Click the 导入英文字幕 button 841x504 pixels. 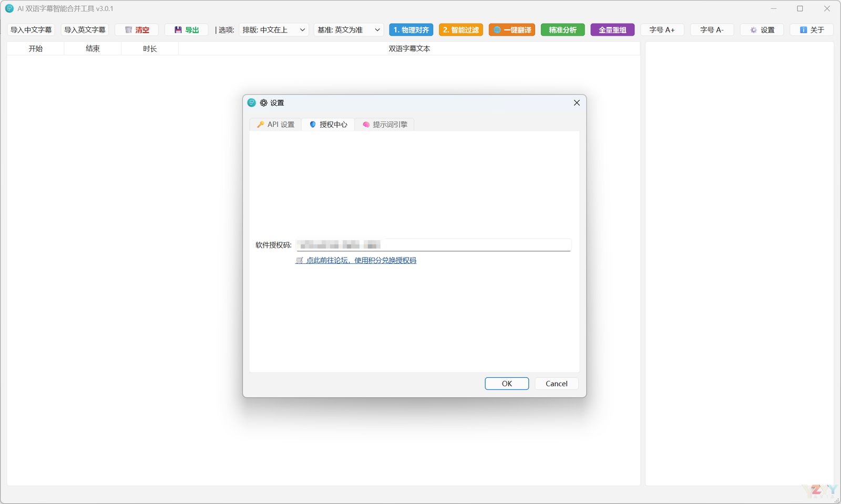point(85,30)
